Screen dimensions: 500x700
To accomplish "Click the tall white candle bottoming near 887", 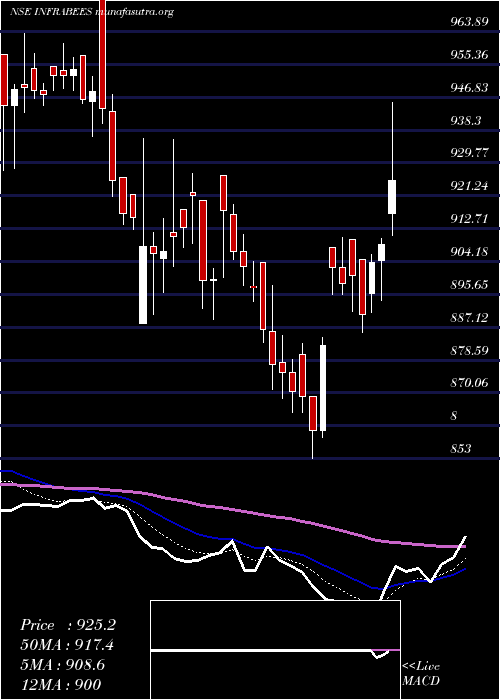I will coord(143,284).
